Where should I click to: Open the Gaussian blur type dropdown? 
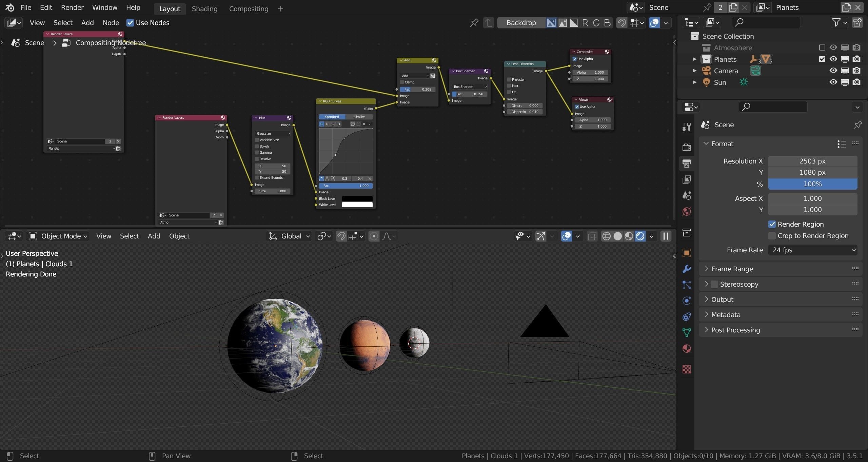(x=272, y=133)
